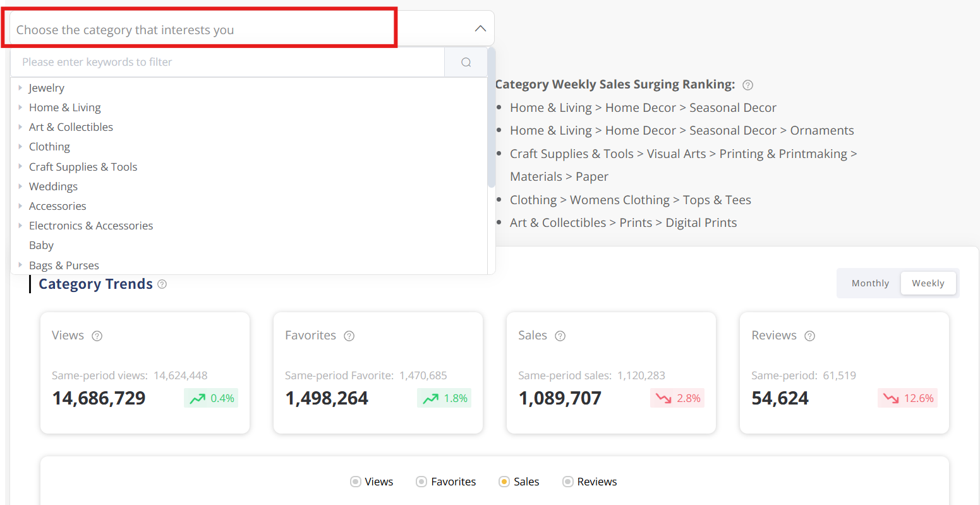Click the Views card help icon

[x=97, y=336]
